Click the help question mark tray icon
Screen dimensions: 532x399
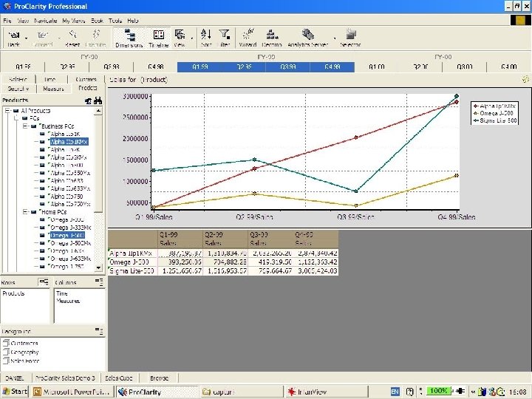pos(409,392)
